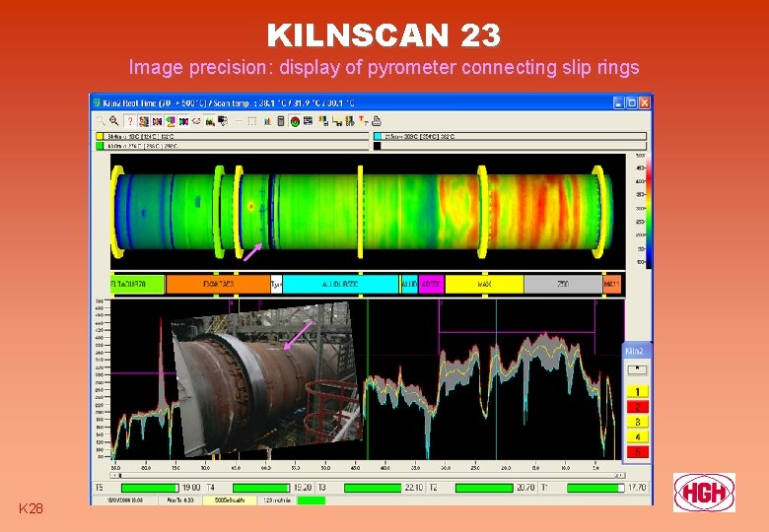Click the HGH logo

[x=704, y=493]
